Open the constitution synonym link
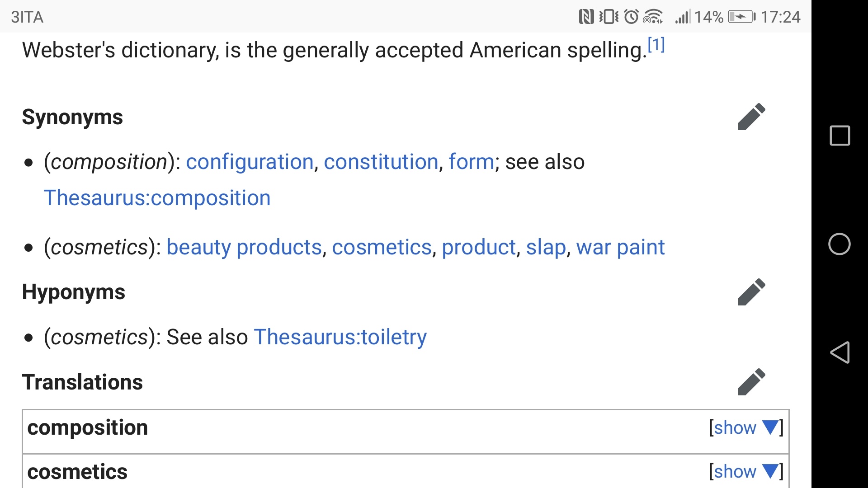This screenshot has height=488, width=868. (381, 162)
